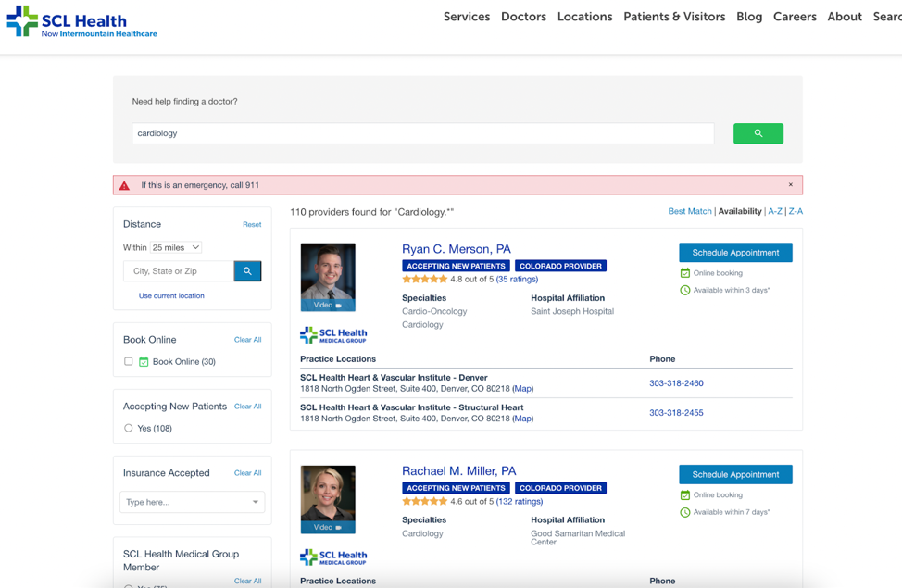902x588 pixels.
Task: Open Ryan C. Merson, PA profile link
Action: [457, 249]
